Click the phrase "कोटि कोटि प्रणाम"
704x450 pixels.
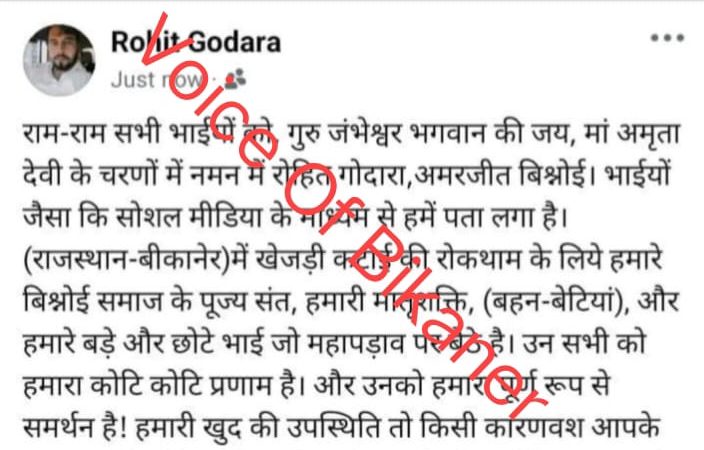[x=183, y=385]
